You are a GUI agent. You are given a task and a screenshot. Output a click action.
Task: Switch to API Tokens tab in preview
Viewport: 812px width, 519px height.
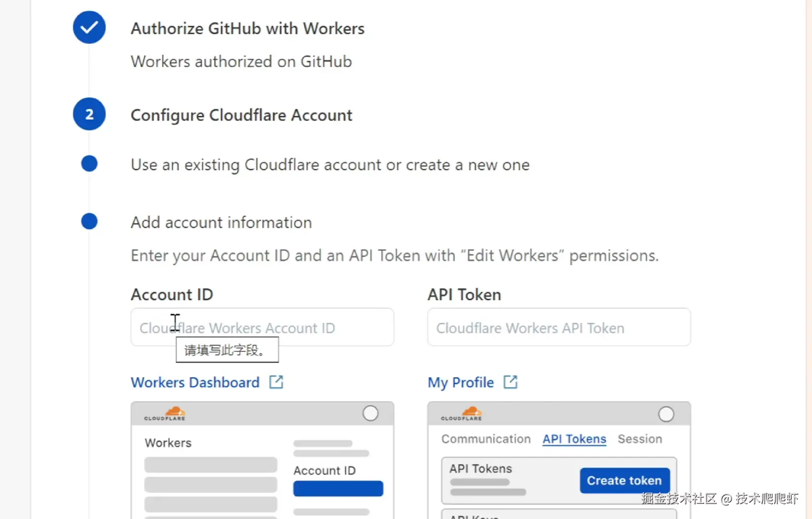[x=574, y=439]
